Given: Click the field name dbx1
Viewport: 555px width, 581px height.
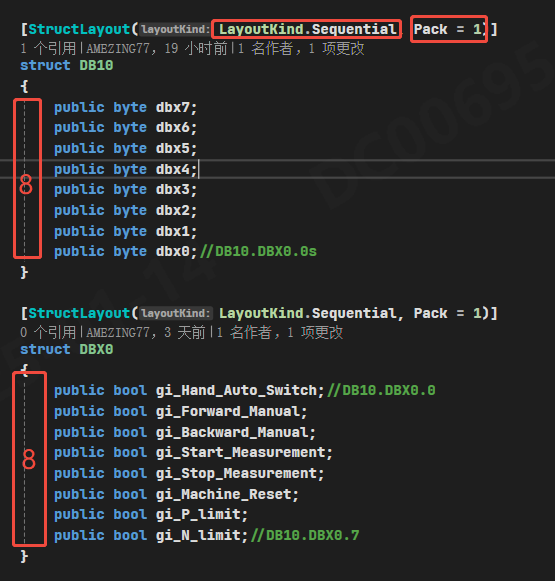Looking at the screenshot, I should click(x=173, y=231).
